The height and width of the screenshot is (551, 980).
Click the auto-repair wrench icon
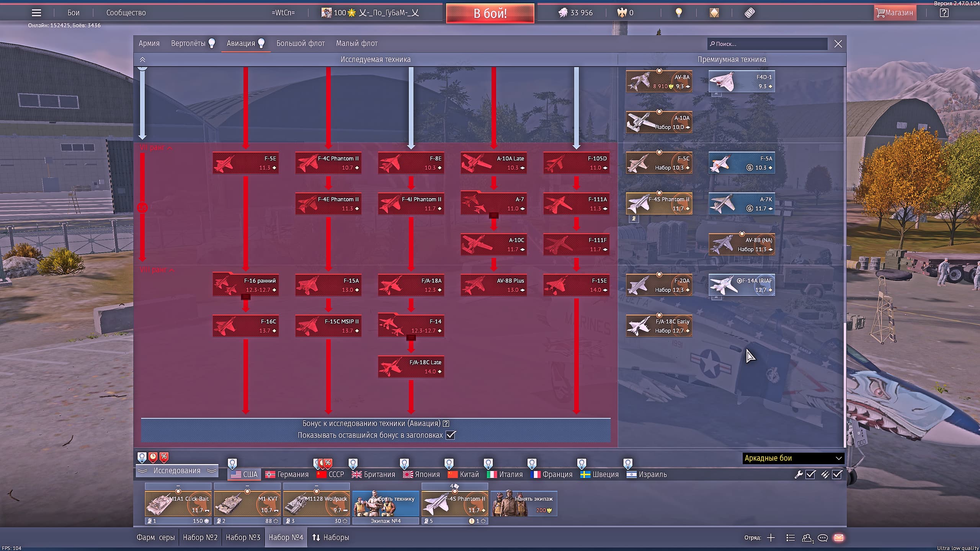coord(799,474)
